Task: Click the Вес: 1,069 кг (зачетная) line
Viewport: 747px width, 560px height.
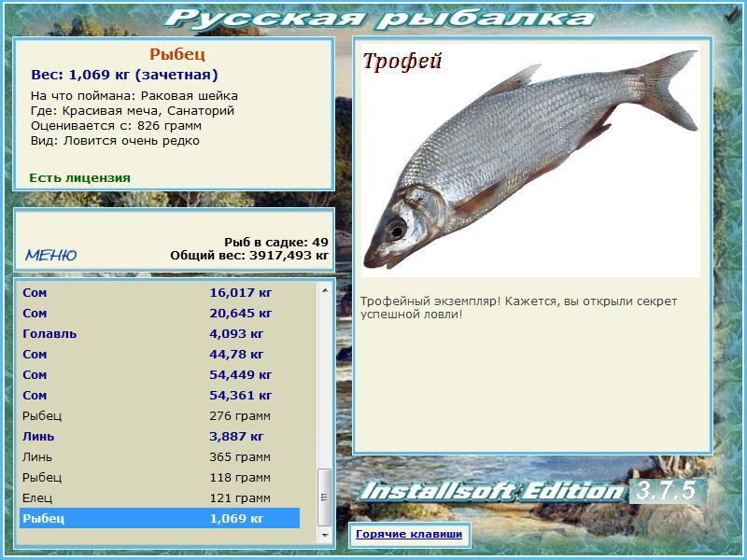Action: pos(124,75)
